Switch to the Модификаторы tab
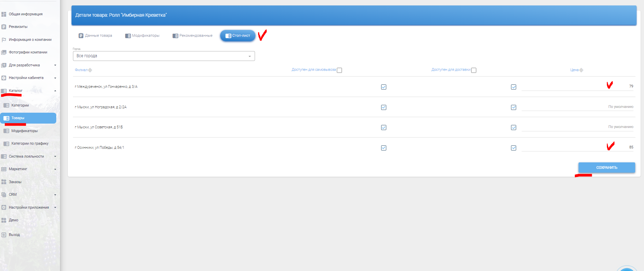This screenshot has width=644, height=271. pyautogui.click(x=142, y=36)
